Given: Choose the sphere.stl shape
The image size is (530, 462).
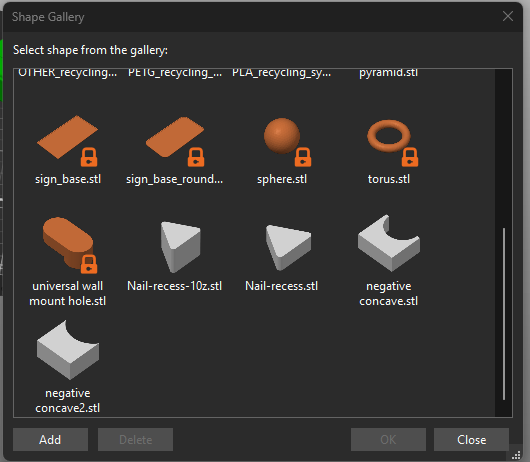Looking at the screenshot, I should (x=282, y=136).
